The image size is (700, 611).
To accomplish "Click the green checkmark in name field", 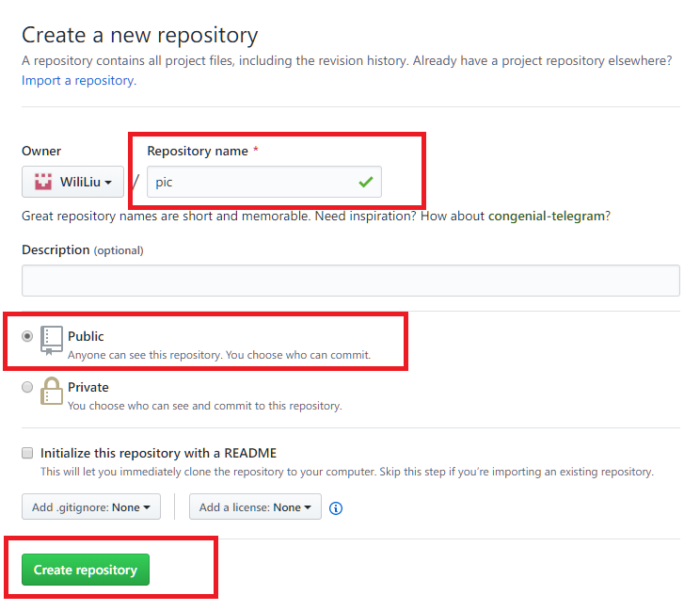I will tap(366, 182).
